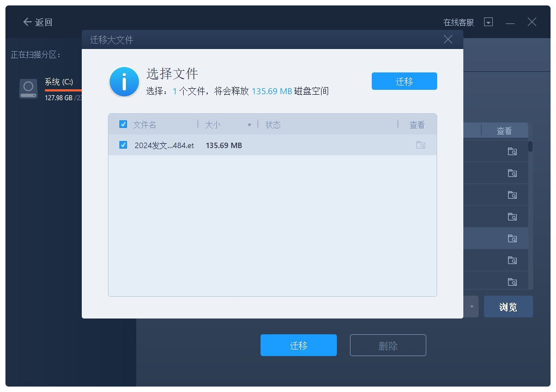Click 迁移 button in the dialog header
The height and width of the screenshot is (392, 556).
[x=404, y=81]
